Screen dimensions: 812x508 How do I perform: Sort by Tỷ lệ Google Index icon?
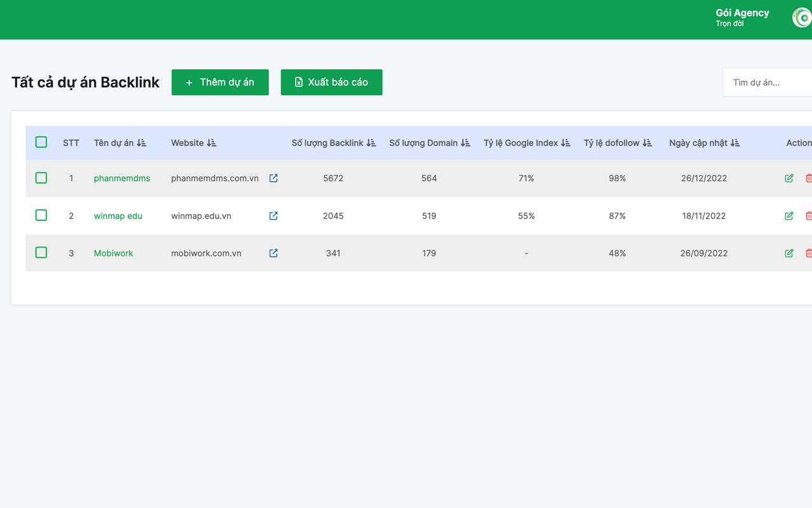pyautogui.click(x=566, y=143)
